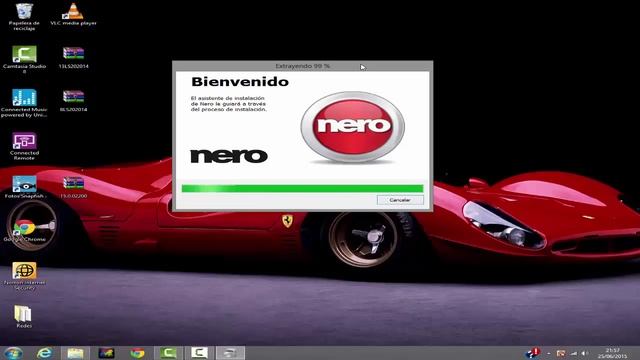
Task: Select the 13LS202014 WinRAR archive
Action: 73,58
